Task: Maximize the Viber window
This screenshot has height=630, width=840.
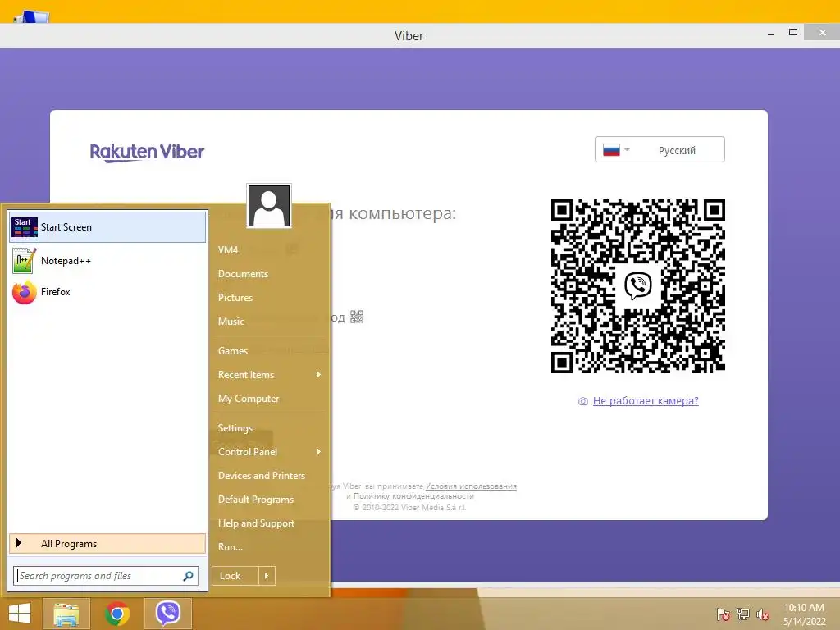Action: (x=793, y=33)
